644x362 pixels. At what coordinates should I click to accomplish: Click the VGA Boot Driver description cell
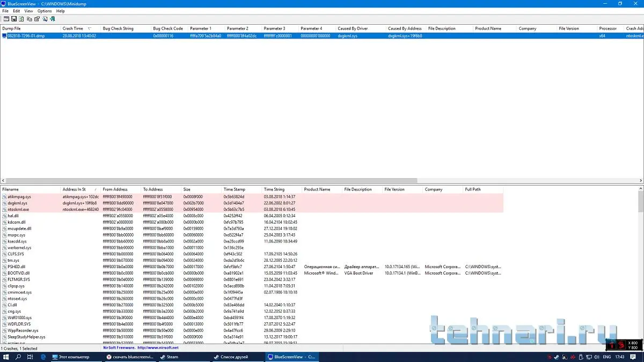(x=359, y=273)
